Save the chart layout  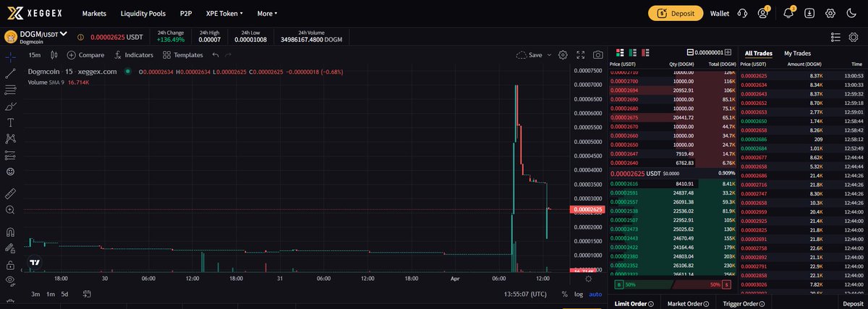[x=529, y=55]
